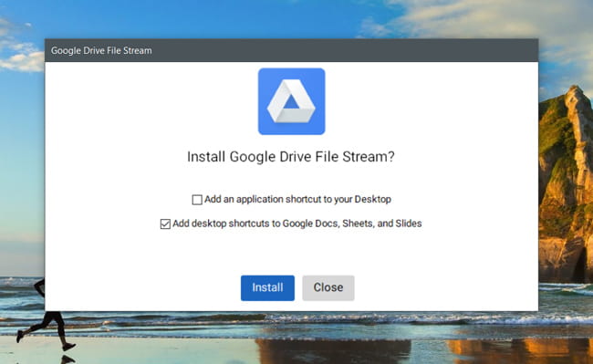
Task: Click the Install button
Action: click(x=267, y=287)
